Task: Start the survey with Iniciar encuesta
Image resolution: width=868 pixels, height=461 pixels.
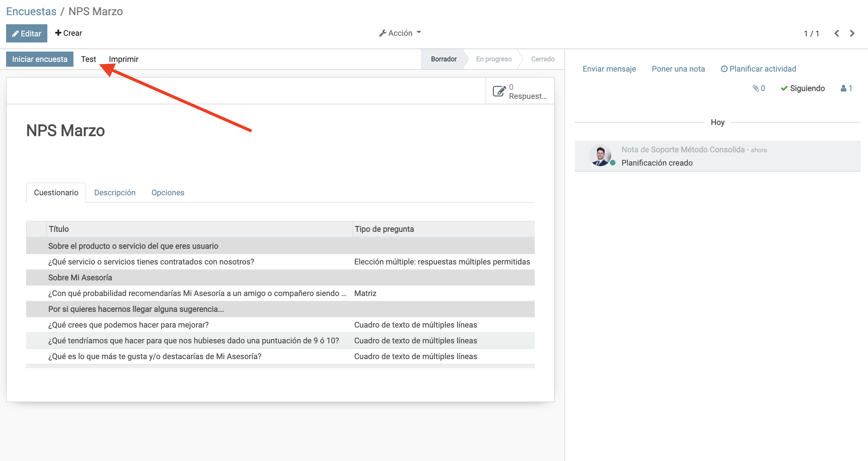Action: tap(40, 59)
